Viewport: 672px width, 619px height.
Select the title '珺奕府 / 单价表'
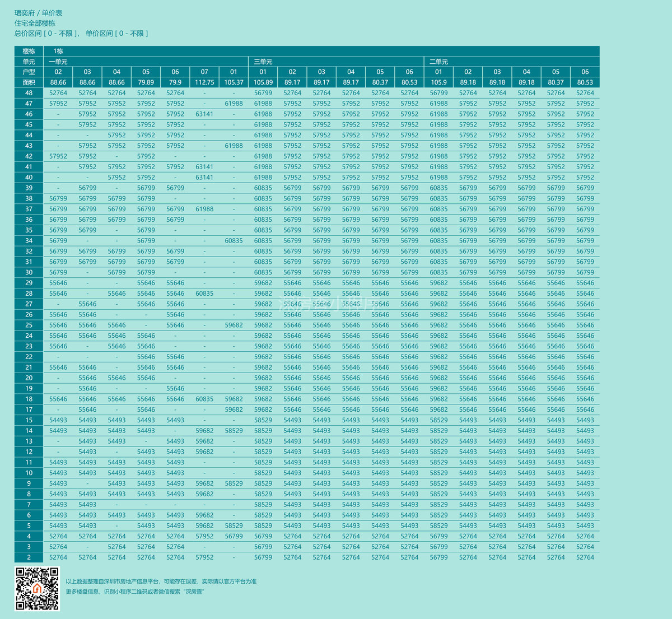pyautogui.click(x=39, y=13)
